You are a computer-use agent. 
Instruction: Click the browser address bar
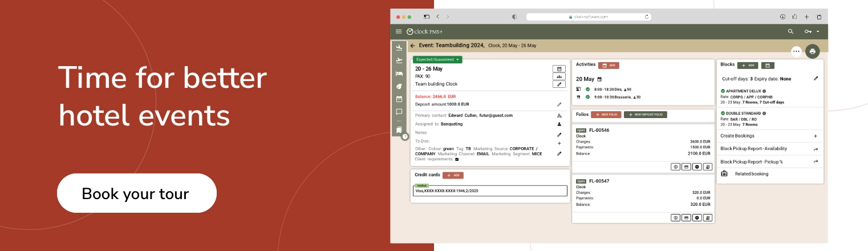click(589, 17)
